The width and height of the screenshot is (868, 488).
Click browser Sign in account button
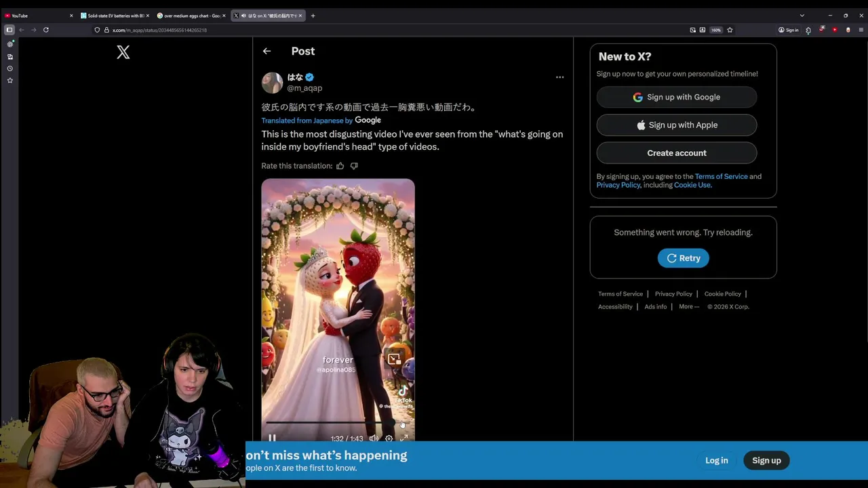[x=789, y=30]
